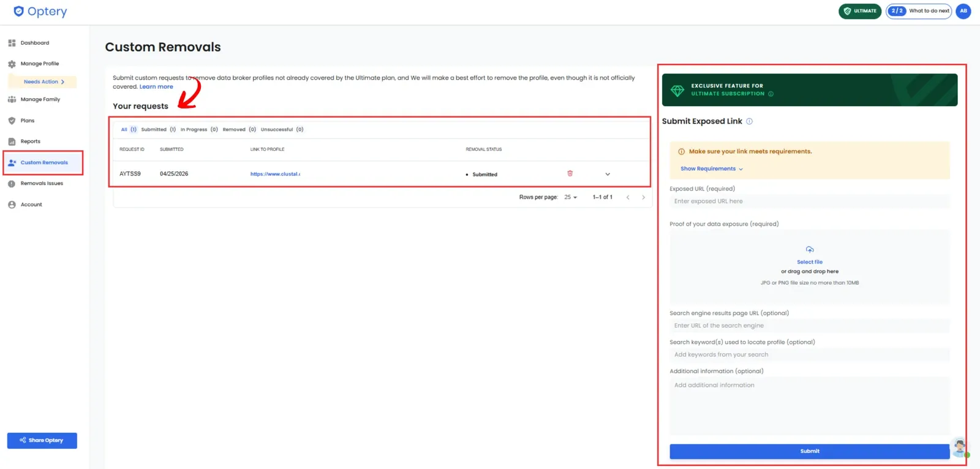
Task: Open the support chat avatar
Action: click(960, 448)
